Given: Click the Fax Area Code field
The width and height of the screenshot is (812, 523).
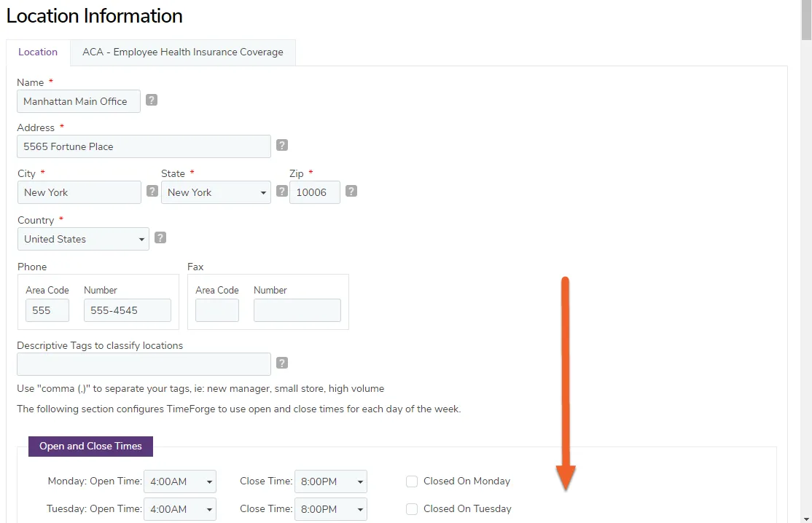Looking at the screenshot, I should pos(217,310).
